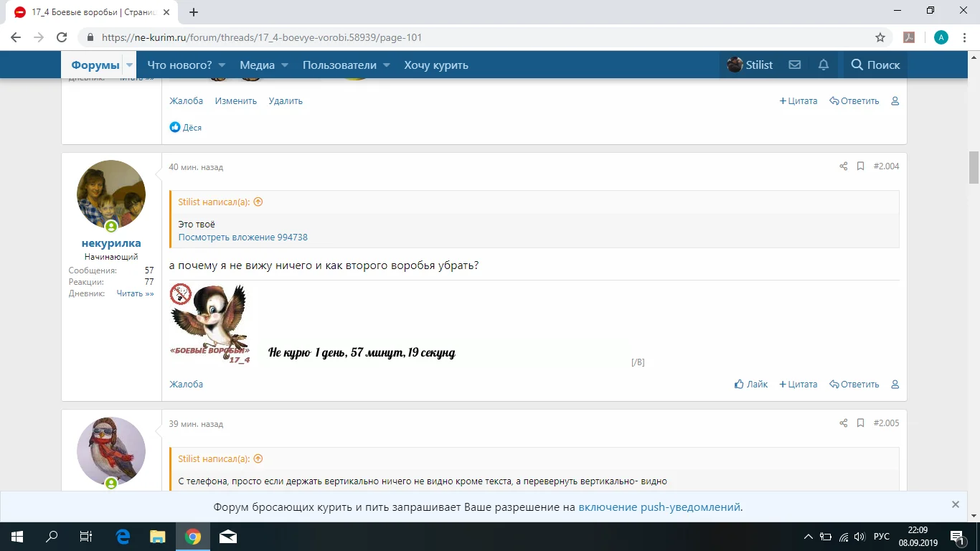Open the forum Поиск search
The width and height of the screenshot is (980, 551).
pos(875,65)
